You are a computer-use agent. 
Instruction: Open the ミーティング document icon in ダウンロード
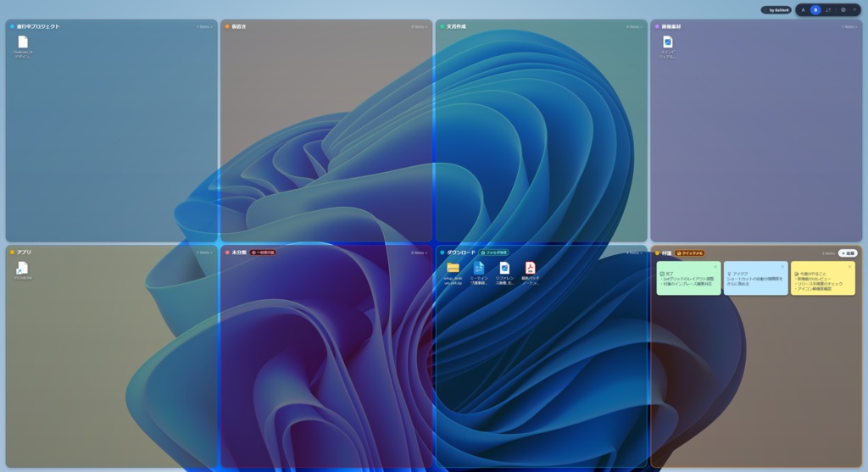pyautogui.click(x=479, y=268)
